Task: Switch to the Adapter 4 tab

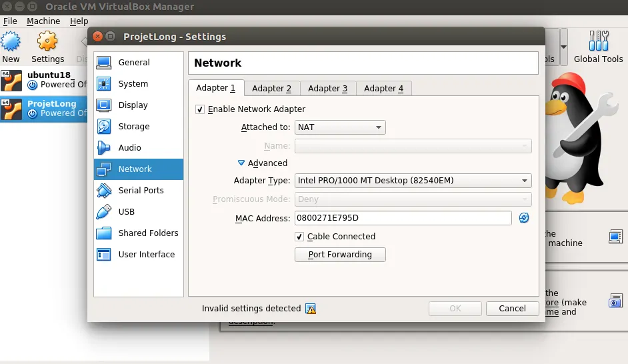Action: tap(384, 89)
